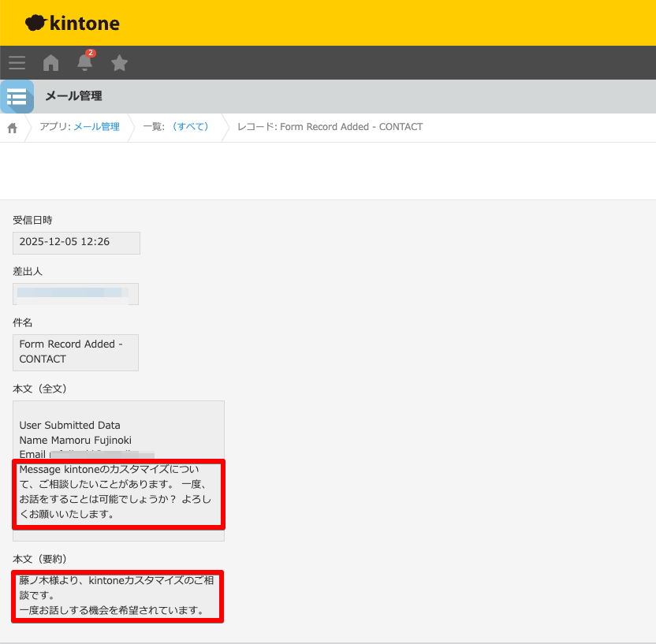This screenshot has height=644, width=656.
Task: Click the 受信日時 date field
Action: click(76, 243)
